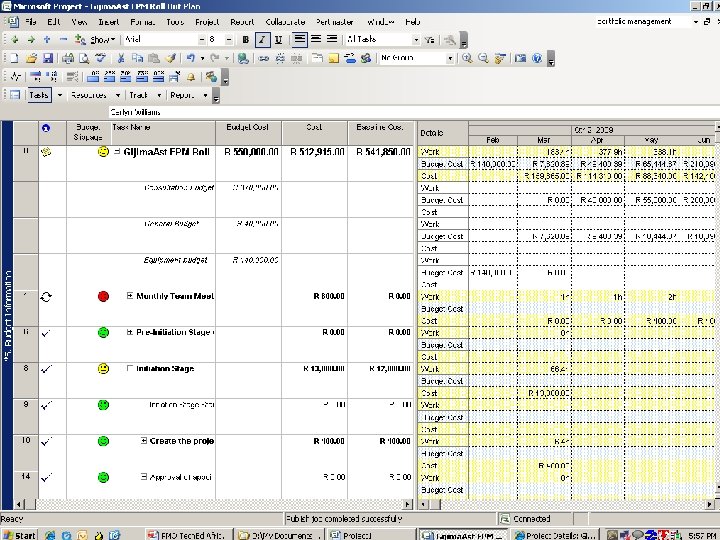The height and width of the screenshot is (540, 720).
Task: Open the Format menu
Action: click(142, 22)
